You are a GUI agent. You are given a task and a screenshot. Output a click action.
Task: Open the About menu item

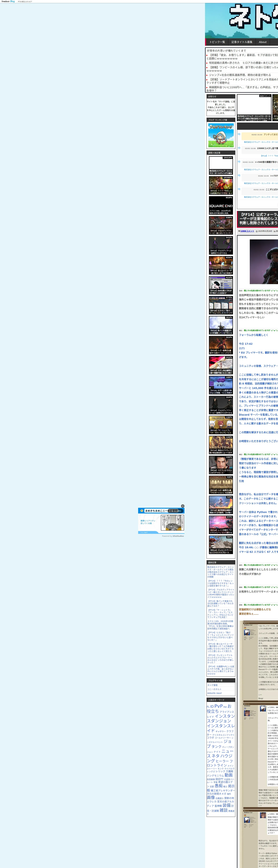(x=263, y=42)
